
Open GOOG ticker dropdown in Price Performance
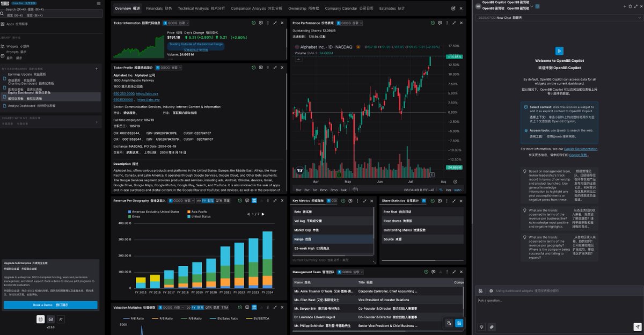click(x=350, y=23)
